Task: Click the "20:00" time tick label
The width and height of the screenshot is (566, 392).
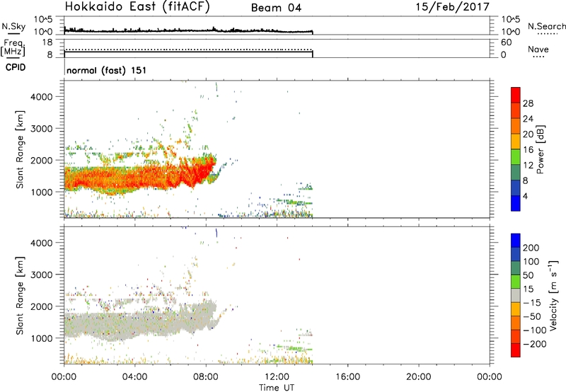Action: coord(418,377)
